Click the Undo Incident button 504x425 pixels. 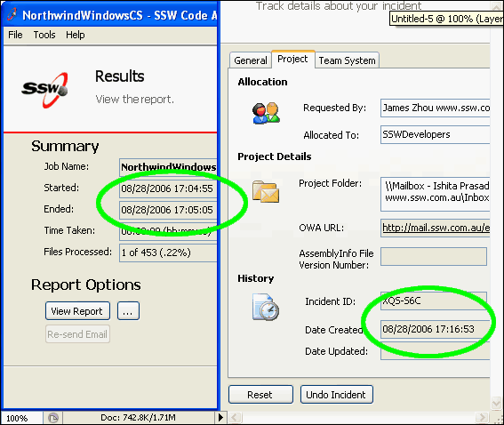(337, 394)
